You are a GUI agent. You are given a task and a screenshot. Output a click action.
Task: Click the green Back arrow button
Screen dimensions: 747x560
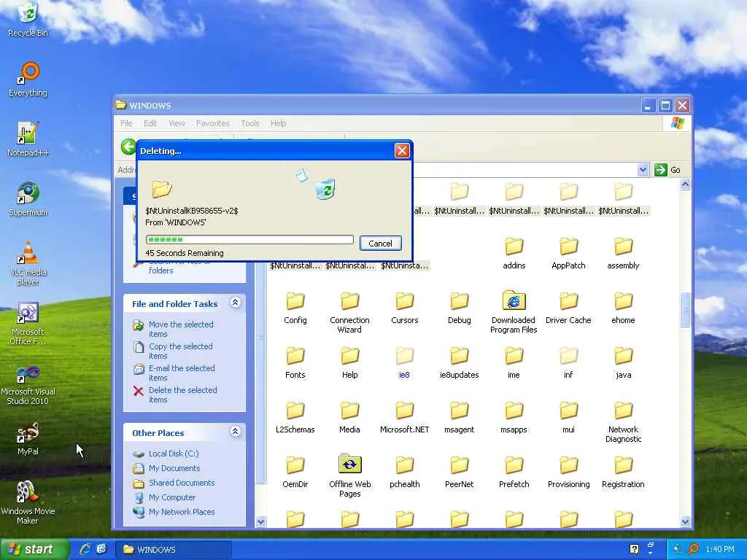click(x=128, y=146)
